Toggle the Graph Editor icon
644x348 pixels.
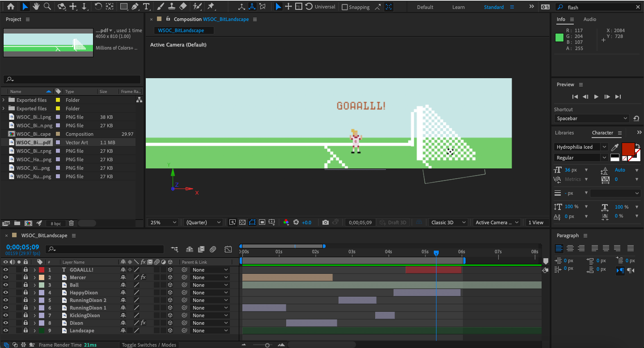coord(228,249)
